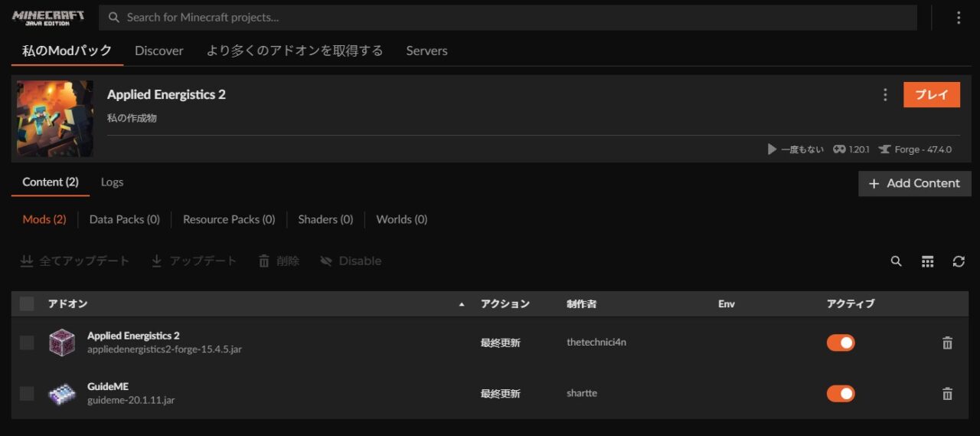Click the Search for Minecraft projects field

[508, 18]
